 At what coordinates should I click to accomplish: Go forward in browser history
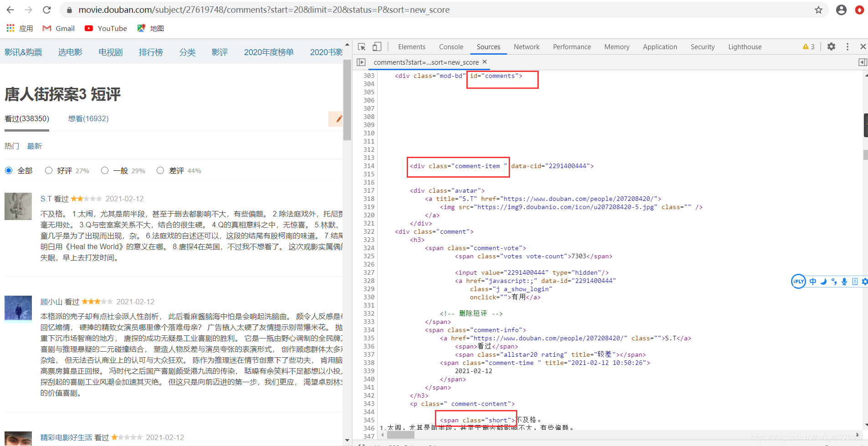(28, 10)
